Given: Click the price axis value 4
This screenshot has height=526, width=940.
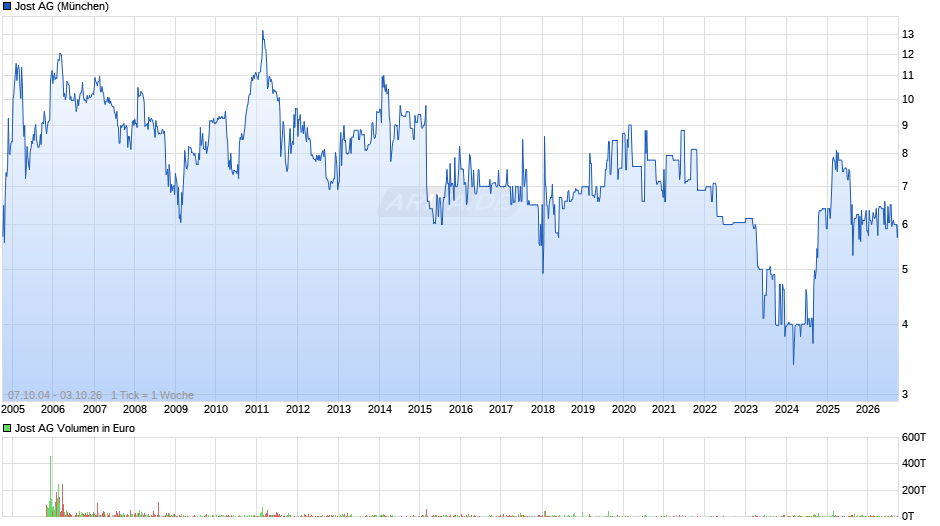Looking at the screenshot, I should (905, 324).
